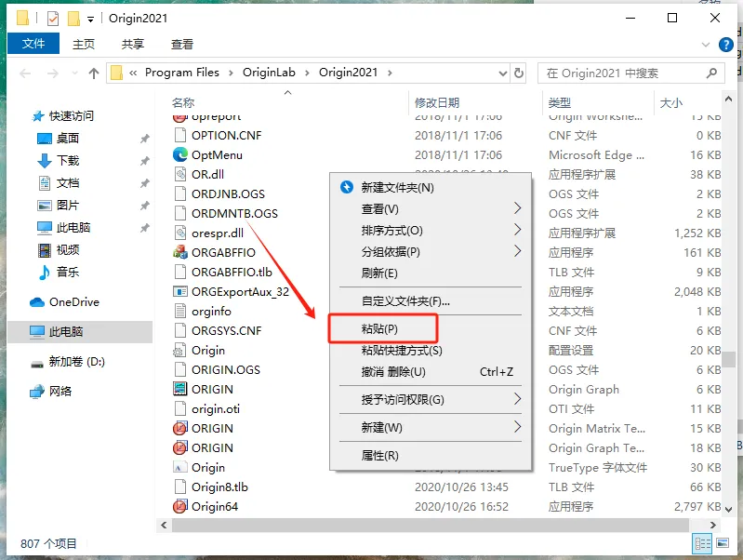
Task: Select the Origin64 application icon
Action: [180, 506]
